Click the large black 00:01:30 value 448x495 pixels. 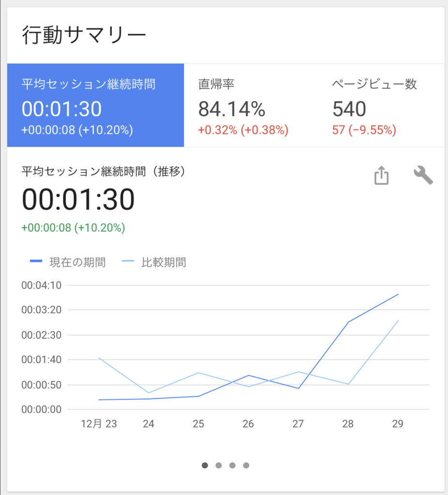[x=78, y=200]
